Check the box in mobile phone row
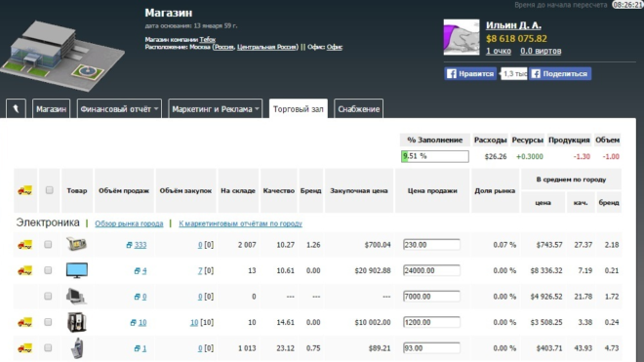 click(x=48, y=348)
